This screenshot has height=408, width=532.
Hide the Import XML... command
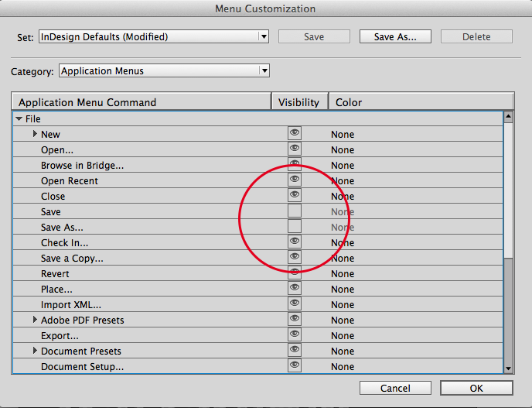[x=295, y=304]
